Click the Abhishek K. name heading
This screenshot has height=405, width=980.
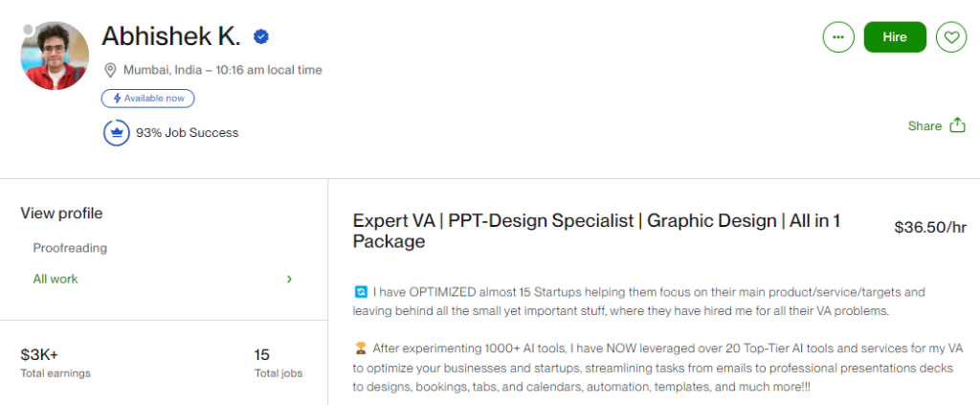pyautogui.click(x=172, y=37)
